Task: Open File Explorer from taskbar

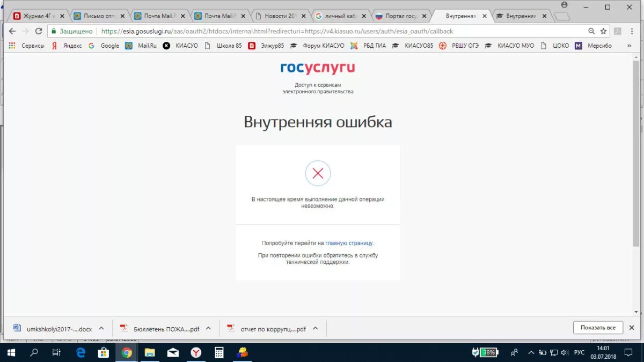Action: click(150, 352)
